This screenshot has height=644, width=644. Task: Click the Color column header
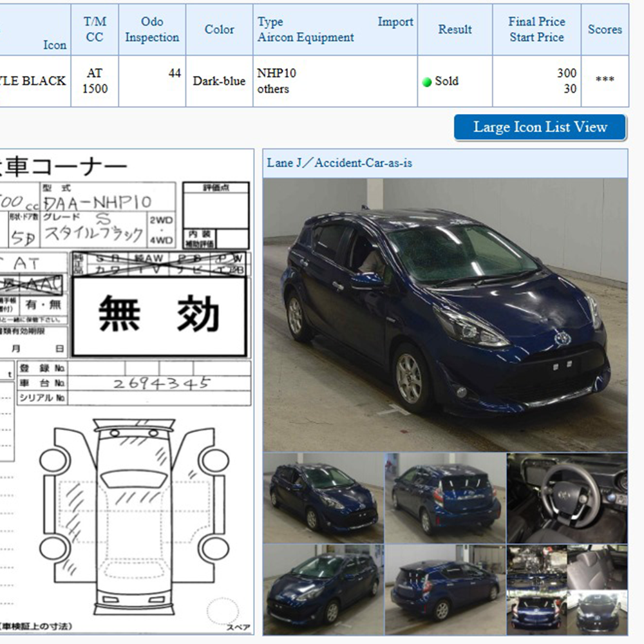click(x=219, y=30)
